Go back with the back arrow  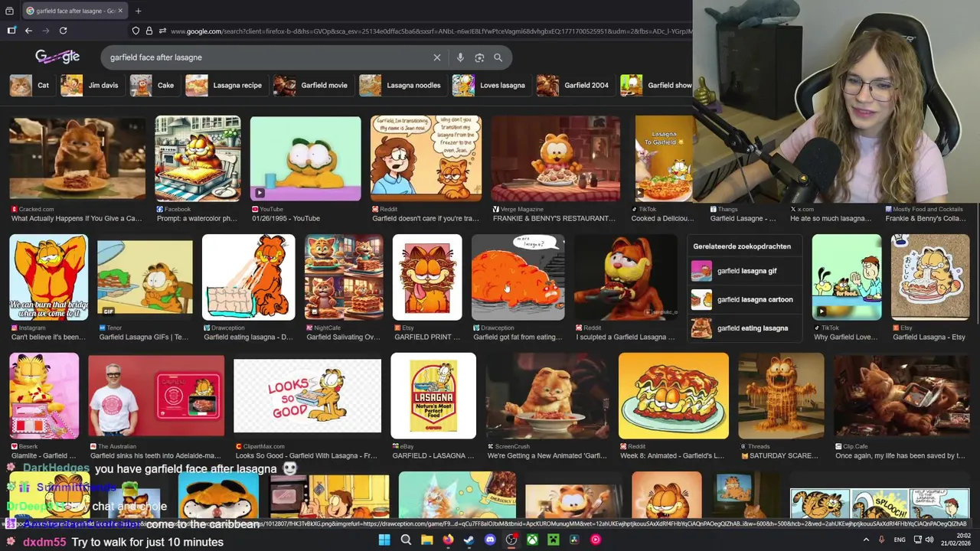pyautogui.click(x=28, y=31)
